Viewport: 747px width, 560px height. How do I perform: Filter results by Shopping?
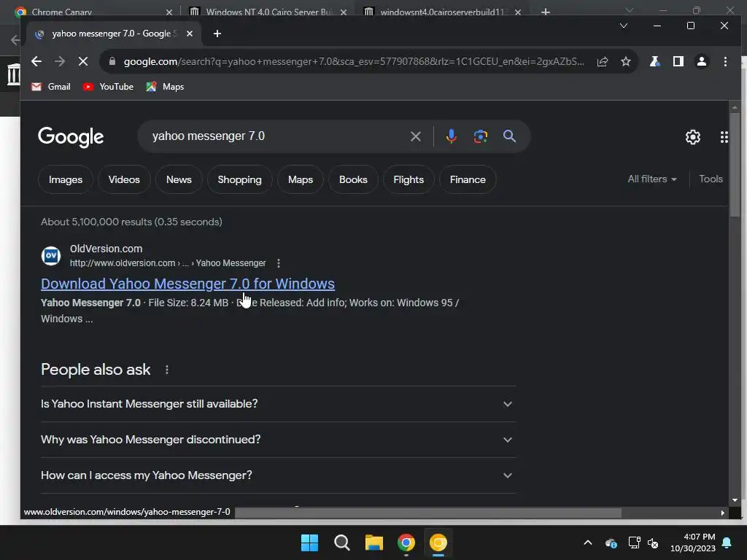(239, 179)
